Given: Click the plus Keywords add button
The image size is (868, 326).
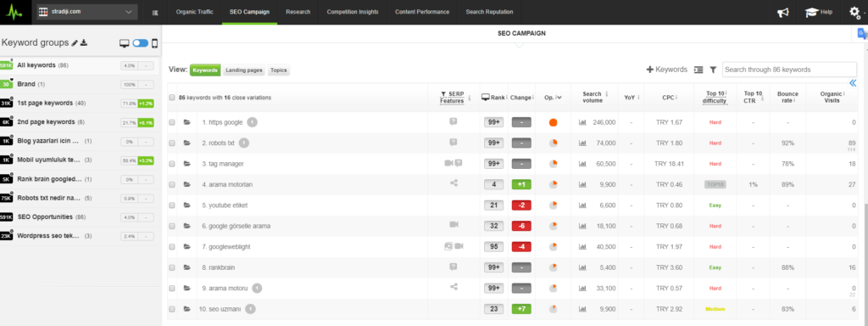Looking at the screenshot, I should [666, 70].
